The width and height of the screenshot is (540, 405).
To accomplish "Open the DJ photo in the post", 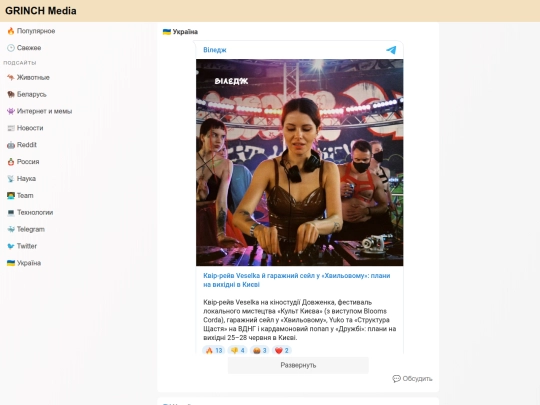I will point(300,163).
